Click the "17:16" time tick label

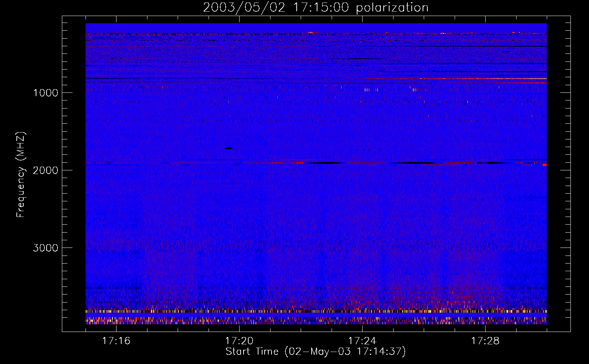[x=116, y=341]
